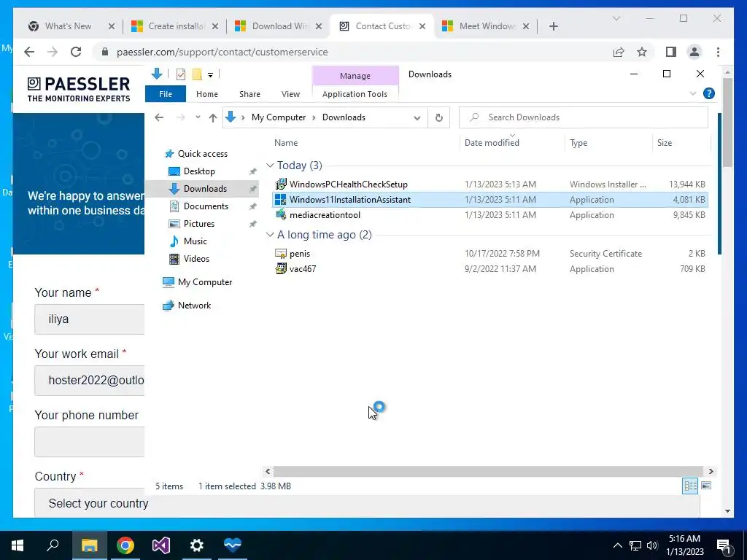Open the File menu in Explorer

coord(166,94)
